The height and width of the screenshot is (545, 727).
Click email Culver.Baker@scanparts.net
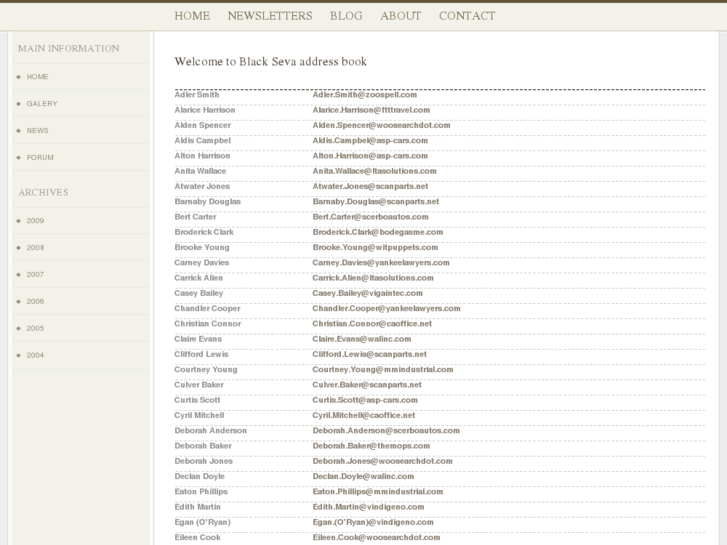pos(367,385)
